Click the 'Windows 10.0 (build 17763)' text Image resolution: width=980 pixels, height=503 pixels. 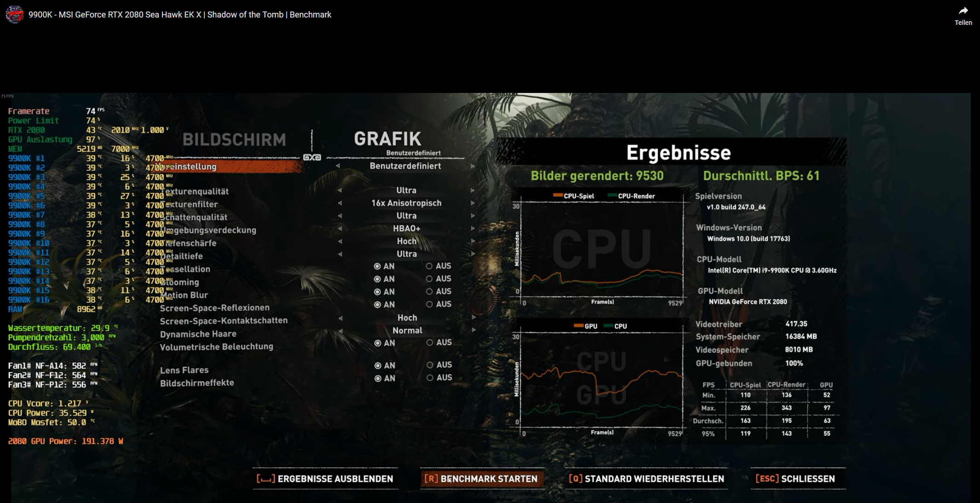[x=748, y=239]
